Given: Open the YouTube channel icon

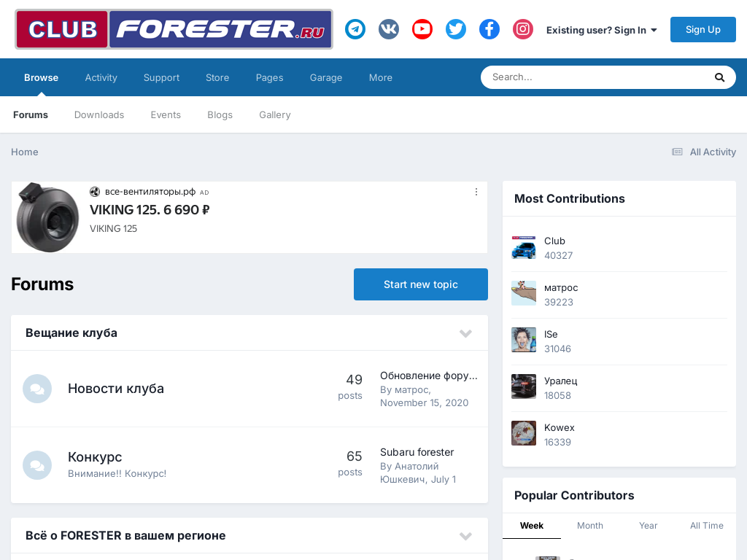Looking at the screenshot, I should coord(422,29).
